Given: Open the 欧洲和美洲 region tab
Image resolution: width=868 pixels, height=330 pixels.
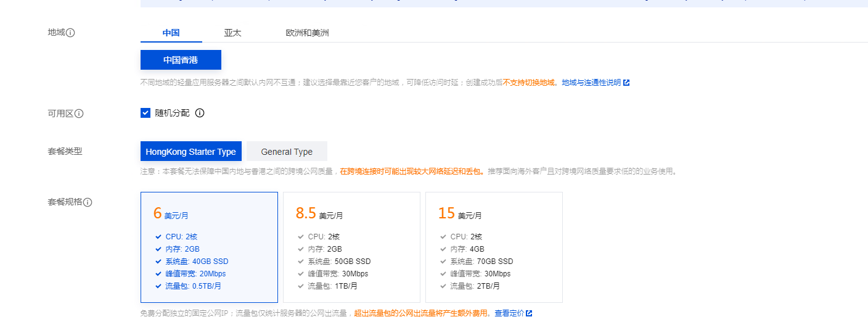Looking at the screenshot, I should (x=307, y=33).
